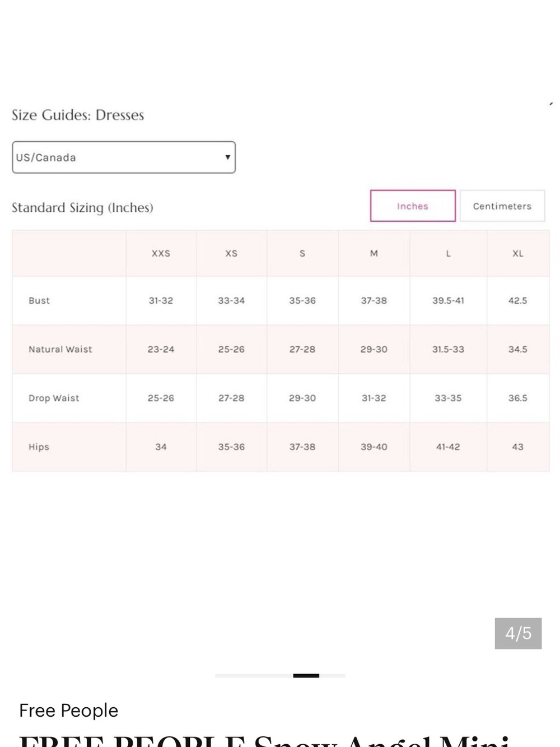This screenshot has height=747, width=560.
Task: Click the L bust value 39.5-41
Action: pos(448,300)
